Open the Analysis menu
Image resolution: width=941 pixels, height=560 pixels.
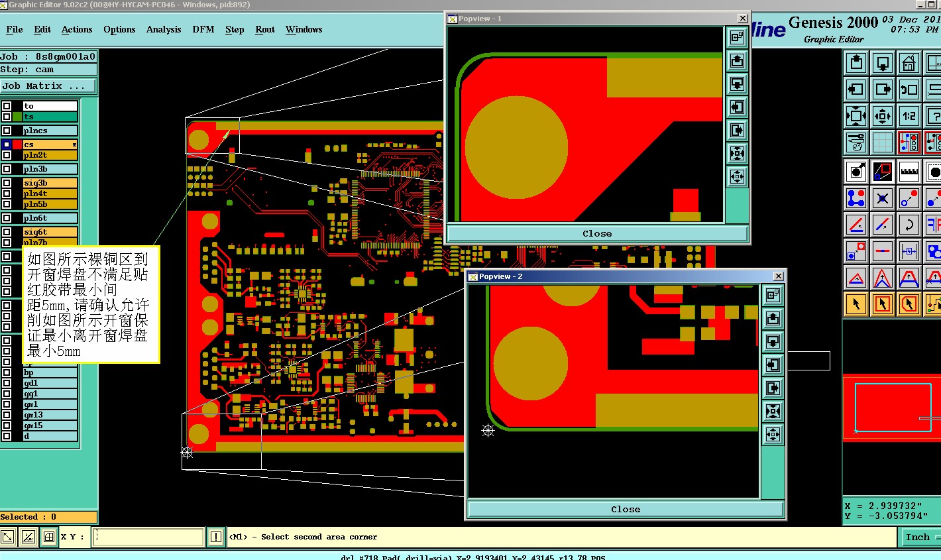click(164, 29)
